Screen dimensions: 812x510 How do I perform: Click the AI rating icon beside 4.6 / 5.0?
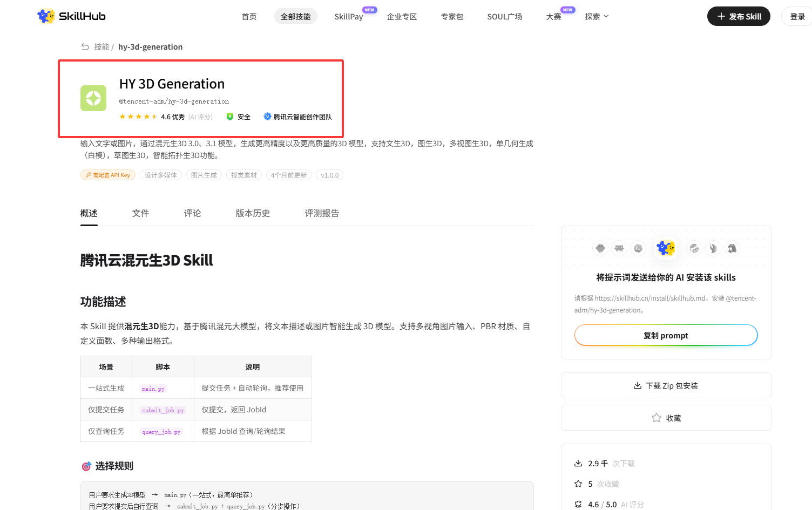(578, 505)
